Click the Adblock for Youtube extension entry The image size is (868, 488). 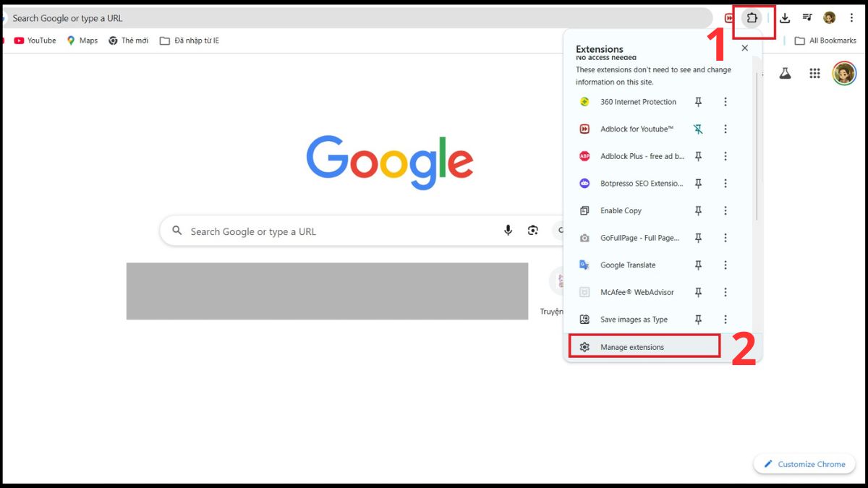pos(626,129)
